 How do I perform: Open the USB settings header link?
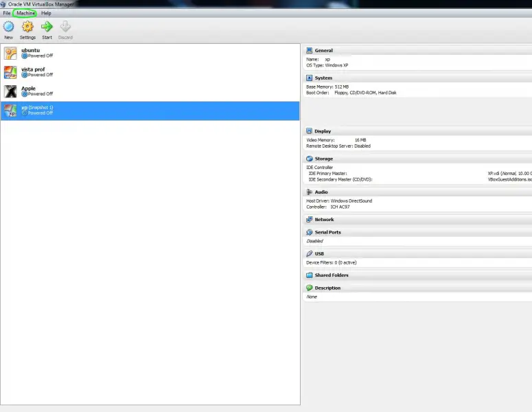coord(319,253)
